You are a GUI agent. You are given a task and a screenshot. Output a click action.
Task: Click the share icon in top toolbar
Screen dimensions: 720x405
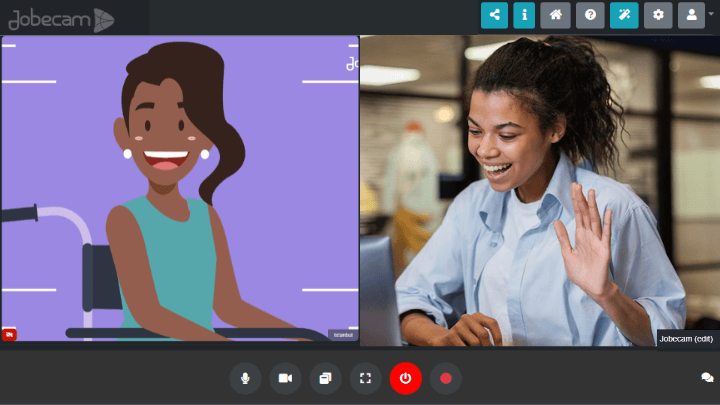pyautogui.click(x=494, y=15)
